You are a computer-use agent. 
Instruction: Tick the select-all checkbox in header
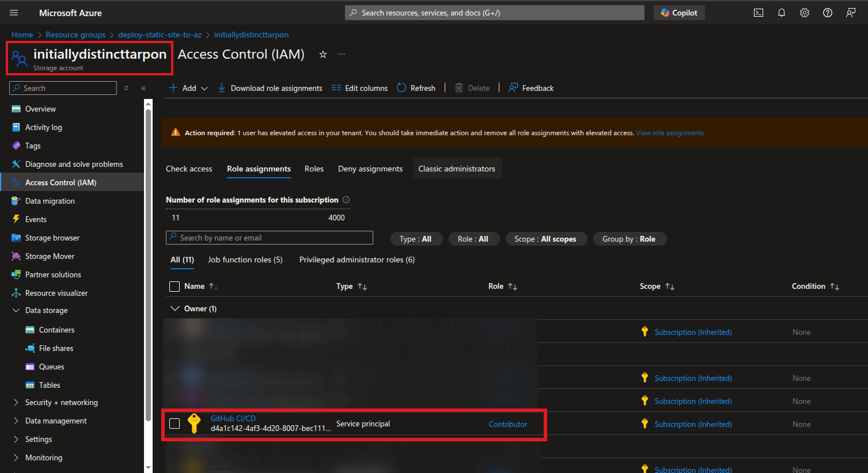[x=175, y=287]
